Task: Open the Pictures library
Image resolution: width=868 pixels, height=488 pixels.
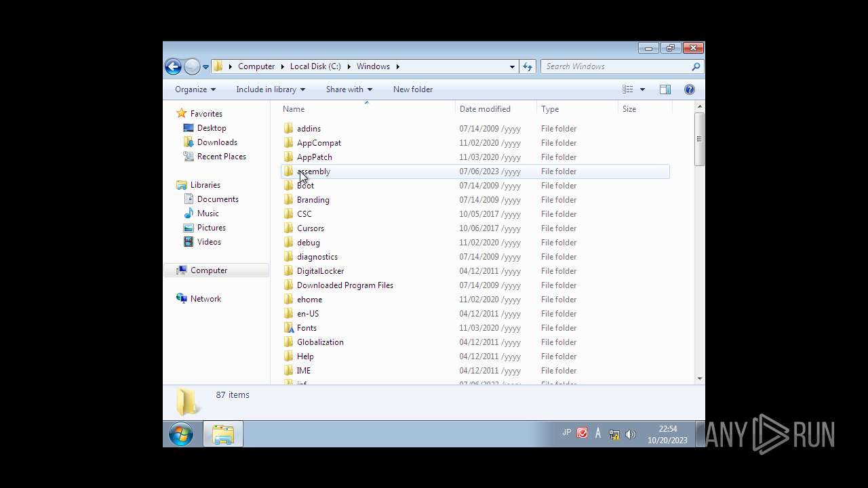Action: tap(211, 228)
